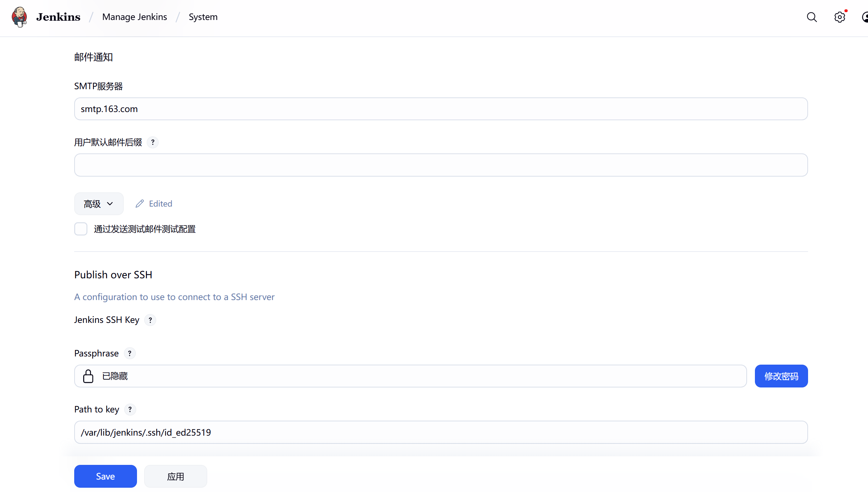
Task: Enable 通过发送测试邮件测试配置 checkbox
Action: [x=81, y=229]
